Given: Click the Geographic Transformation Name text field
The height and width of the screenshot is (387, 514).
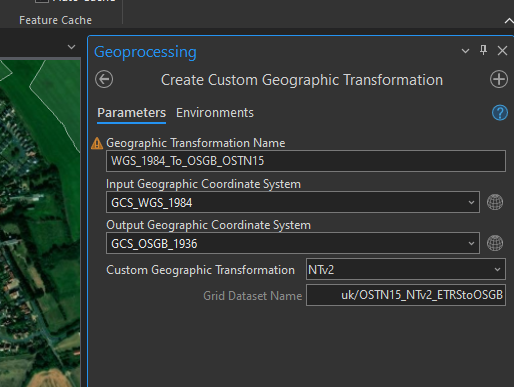Looking at the screenshot, I should pyautogui.click(x=306, y=161).
